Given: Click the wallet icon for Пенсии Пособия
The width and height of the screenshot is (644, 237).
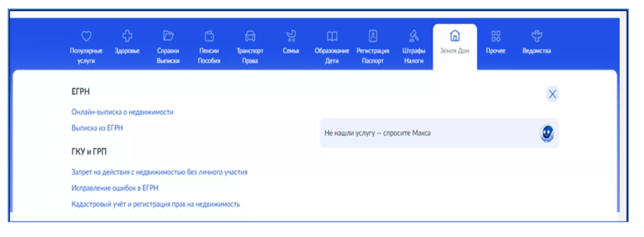Looking at the screenshot, I should tap(209, 36).
